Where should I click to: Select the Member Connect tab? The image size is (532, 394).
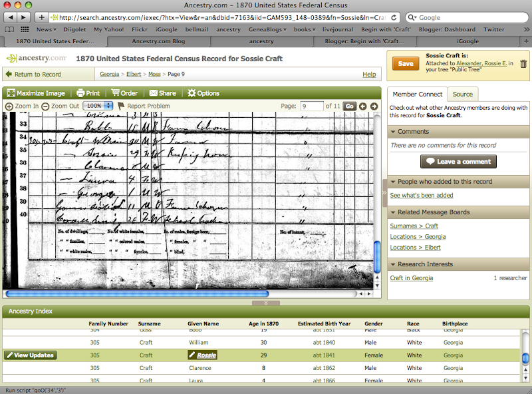coord(418,94)
